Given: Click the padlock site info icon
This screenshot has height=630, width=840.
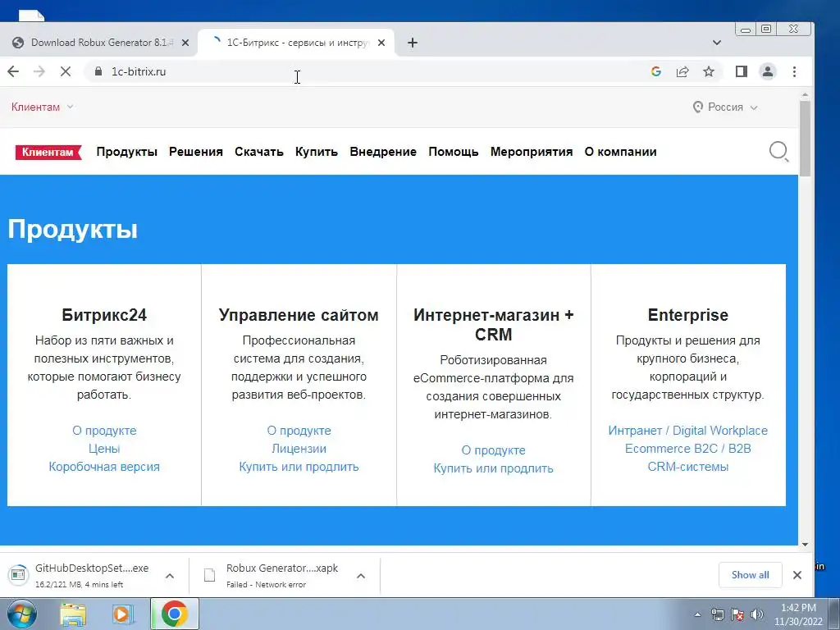Looking at the screenshot, I should 98,71.
